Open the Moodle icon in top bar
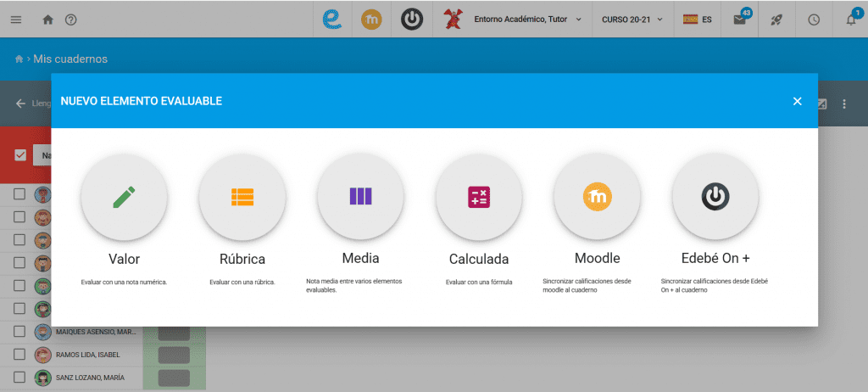Image resolution: width=868 pixels, height=392 pixels. pos(371,20)
